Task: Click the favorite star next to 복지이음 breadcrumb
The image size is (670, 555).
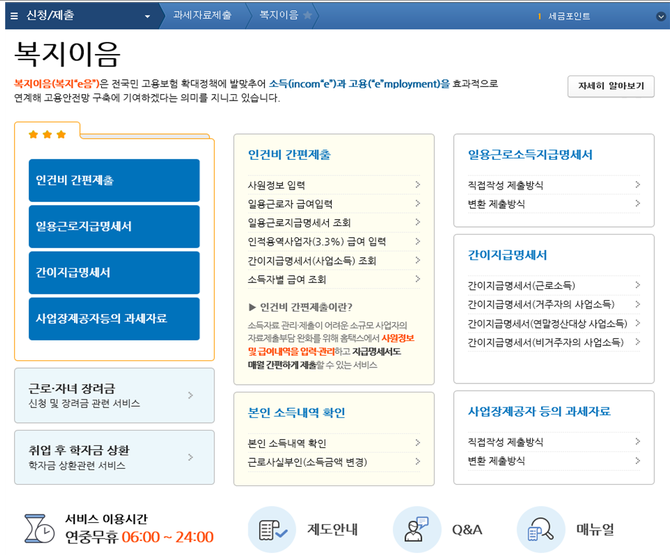Action: (x=308, y=16)
